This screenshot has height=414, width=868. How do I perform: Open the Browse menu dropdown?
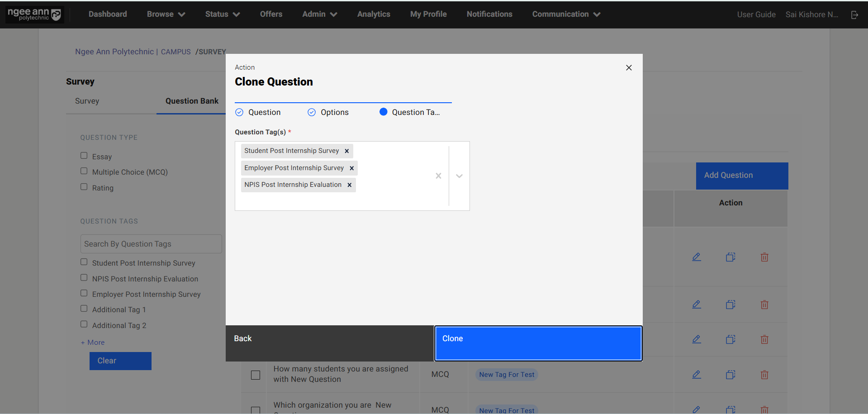[166, 14]
